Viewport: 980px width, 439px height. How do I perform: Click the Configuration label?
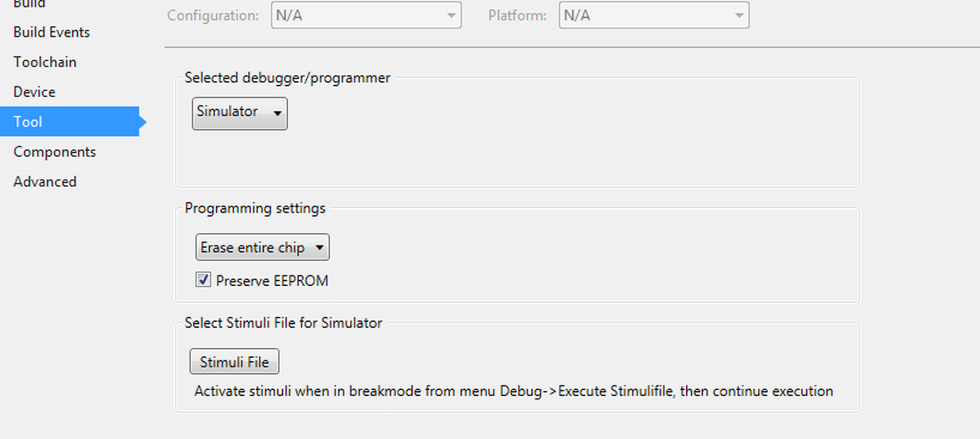click(x=213, y=15)
